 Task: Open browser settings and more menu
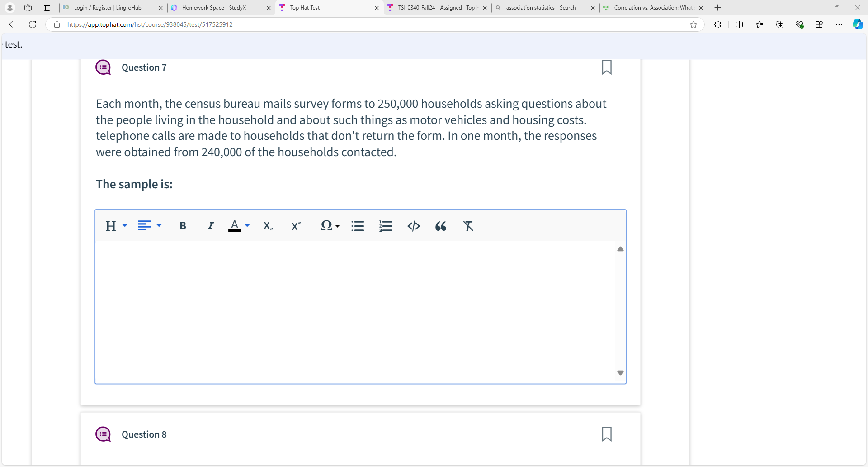click(839, 24)
